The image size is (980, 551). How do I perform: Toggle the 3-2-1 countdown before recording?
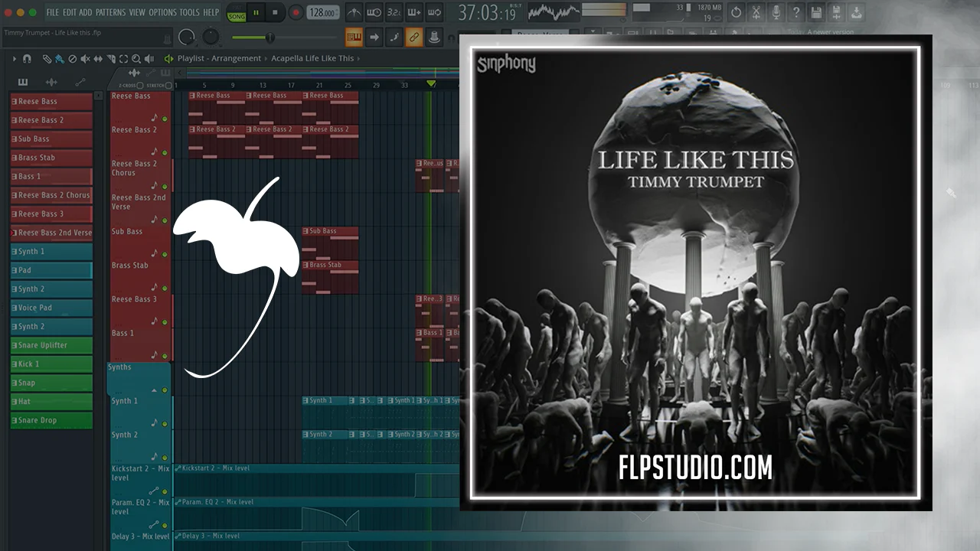tap(394, 12)
